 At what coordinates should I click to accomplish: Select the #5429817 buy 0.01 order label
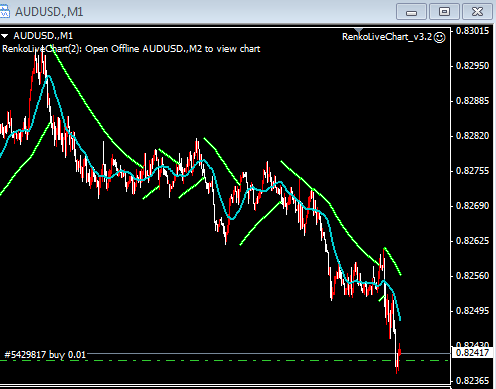tap(45, 354)
